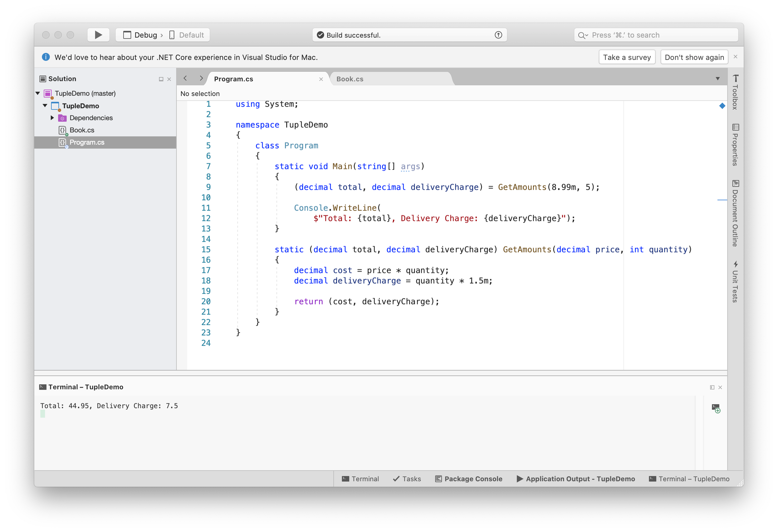Click Don't show again button
Viewport: 778px width, 532px height.
point(694,57)
